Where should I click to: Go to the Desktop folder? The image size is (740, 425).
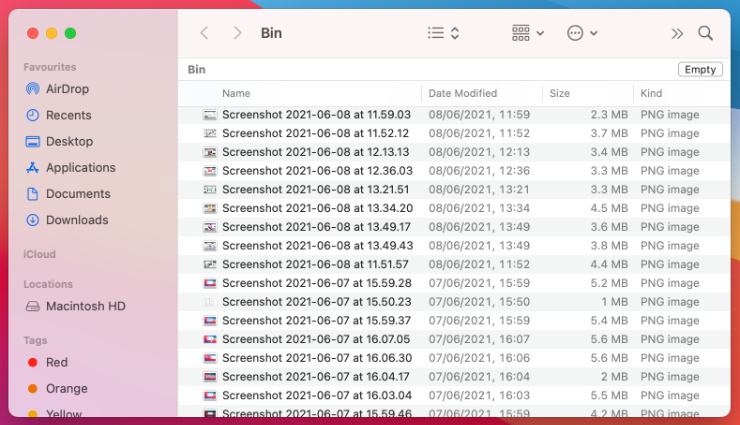click(59, 141)
